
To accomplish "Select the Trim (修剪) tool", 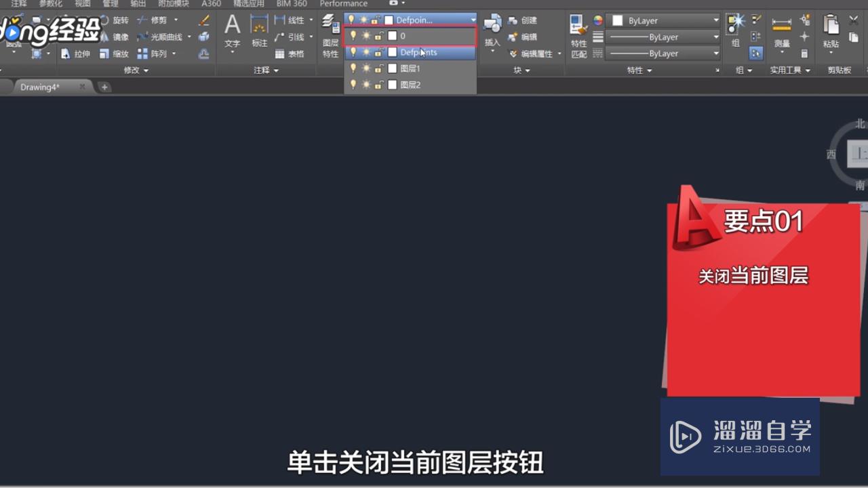I will coord(158,20).
